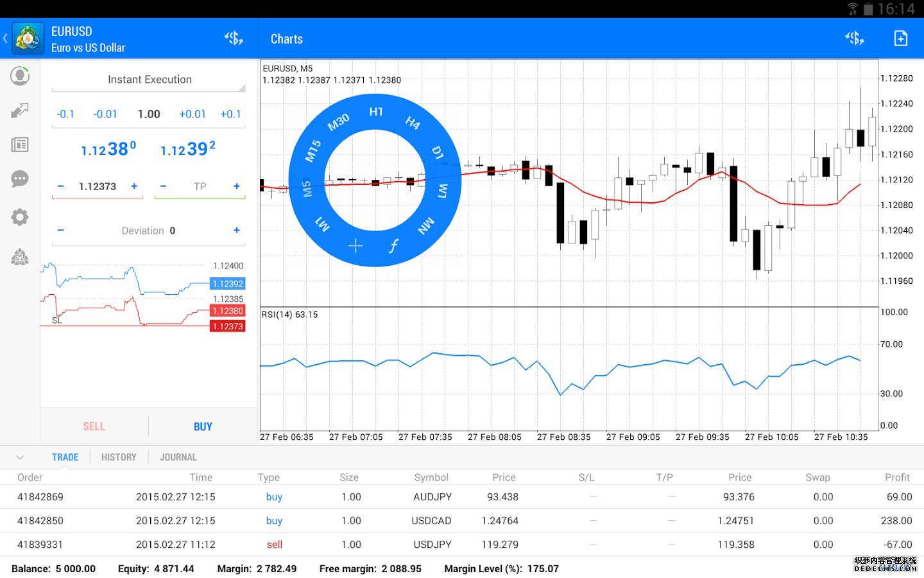Edit the 1.00 volume value
This screenshot has height=578, width=924.
(149, 114)
